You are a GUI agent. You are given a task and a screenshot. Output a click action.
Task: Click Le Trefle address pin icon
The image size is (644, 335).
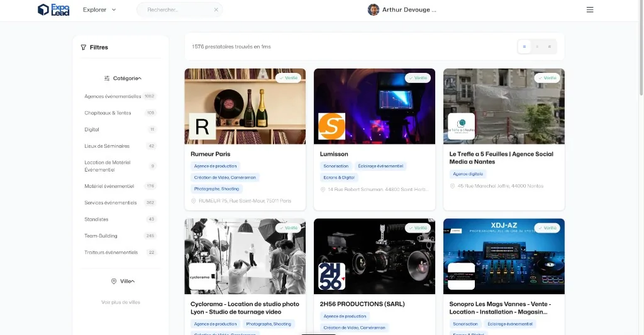452,186
